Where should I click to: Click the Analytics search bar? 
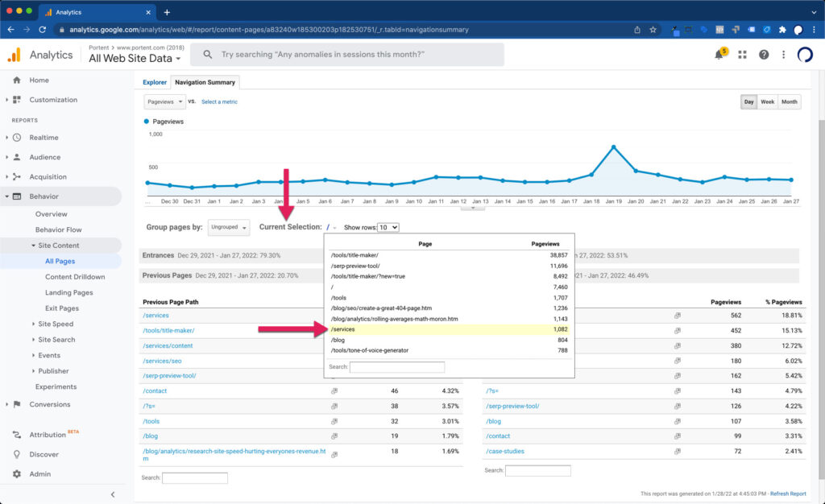[x=346, y=54]
